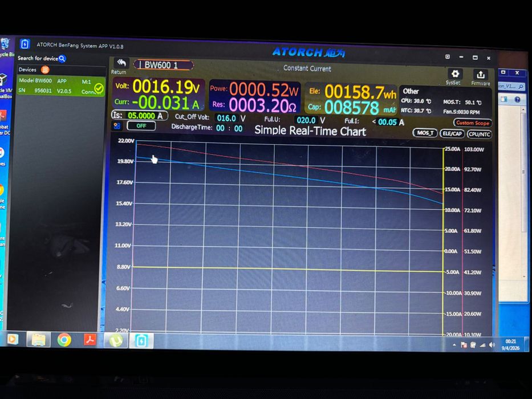Click the Volt reading 0016.19V
Screen dimensions: 532x399
pos(166,87)
